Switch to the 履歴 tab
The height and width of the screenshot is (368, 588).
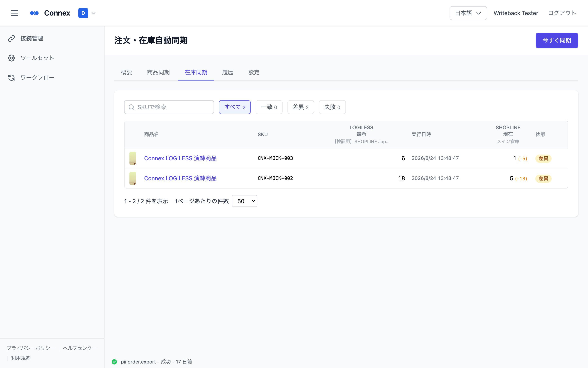coord(228,72)
